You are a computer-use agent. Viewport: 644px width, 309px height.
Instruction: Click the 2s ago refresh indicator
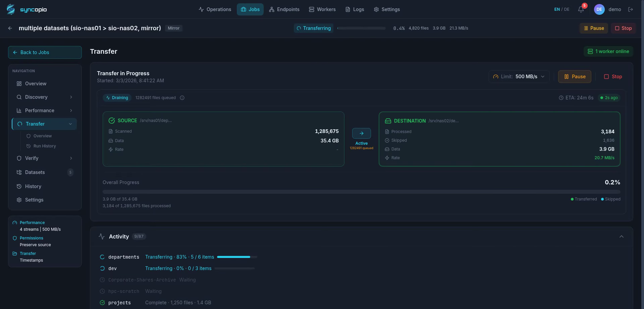pos(609,98)
